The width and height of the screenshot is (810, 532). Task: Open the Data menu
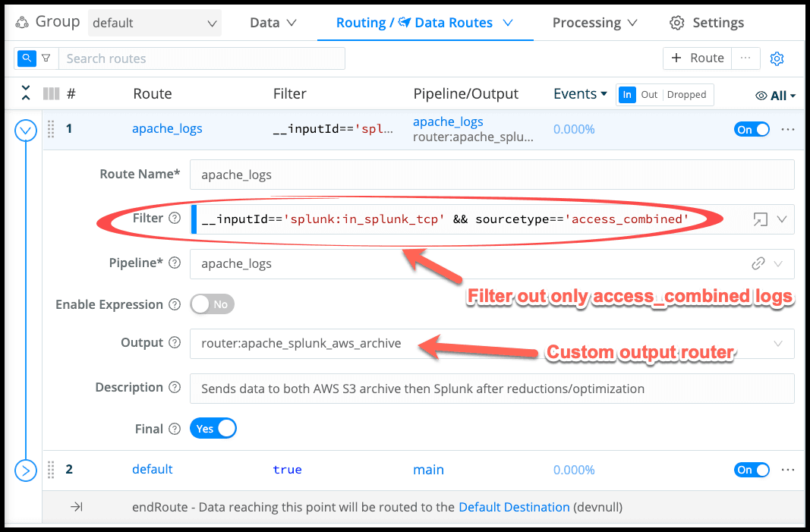[x=273, y=23]
